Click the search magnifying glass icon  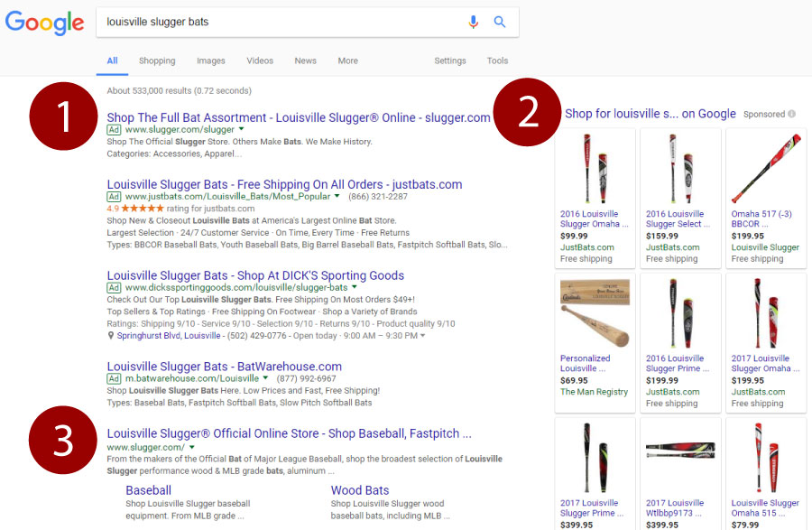500,22
